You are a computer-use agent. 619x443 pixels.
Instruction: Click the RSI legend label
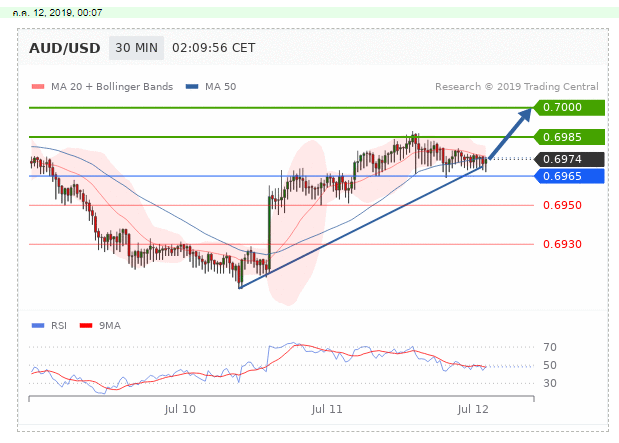click(59, 326)
